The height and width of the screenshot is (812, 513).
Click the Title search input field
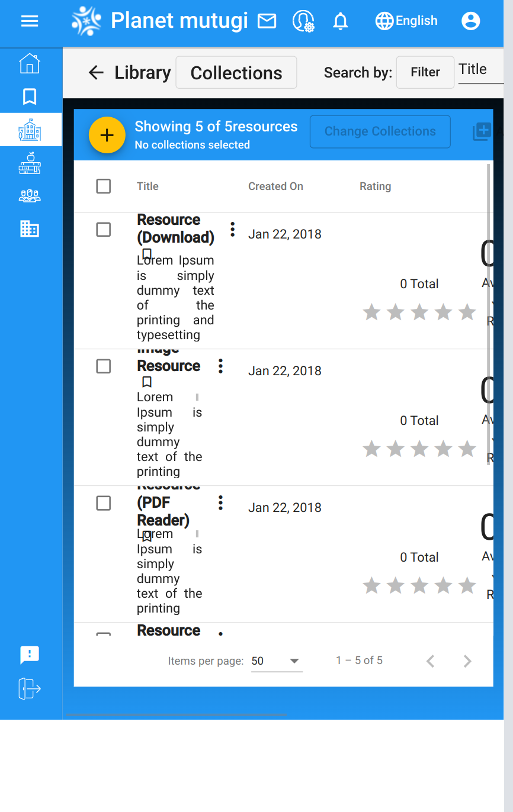tap(476, 69)
